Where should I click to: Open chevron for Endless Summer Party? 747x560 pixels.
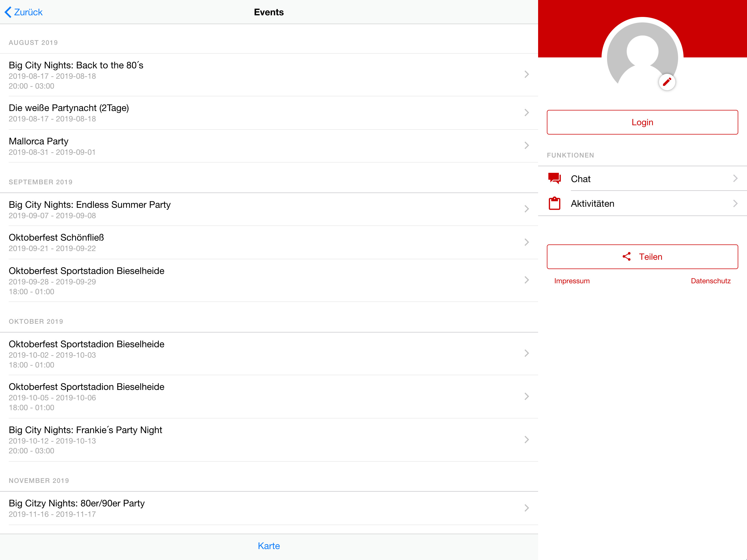pos(526,209)
